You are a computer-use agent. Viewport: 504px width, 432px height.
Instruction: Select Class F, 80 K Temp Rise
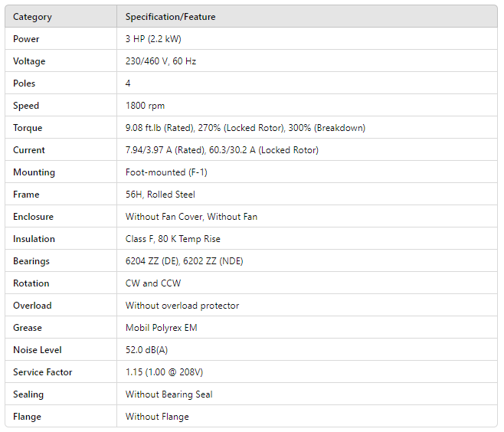pyautogui.click(x=172, y=239)
